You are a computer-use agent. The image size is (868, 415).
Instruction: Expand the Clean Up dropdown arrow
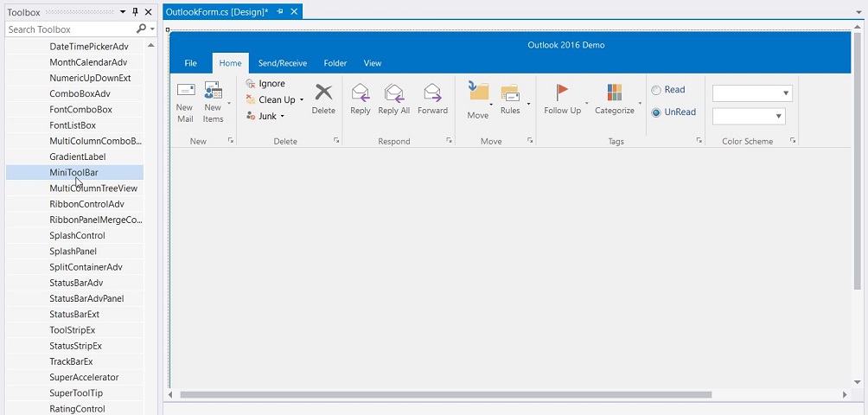tap(302, 100)
